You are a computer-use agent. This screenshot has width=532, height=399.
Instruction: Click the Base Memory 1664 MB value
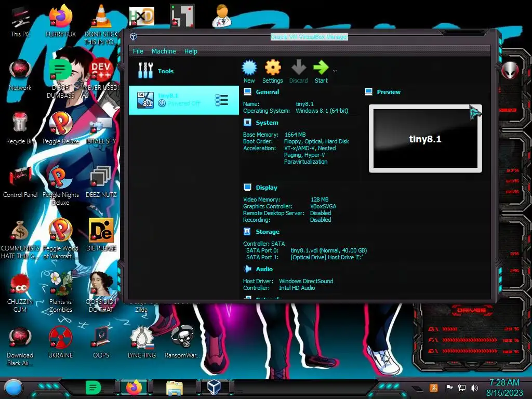click(295, 135)
